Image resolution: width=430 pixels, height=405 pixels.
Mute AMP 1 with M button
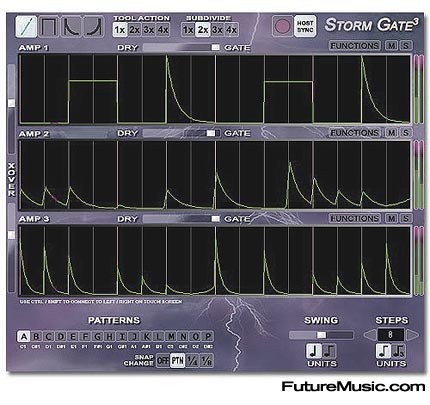tap(391, 46)
